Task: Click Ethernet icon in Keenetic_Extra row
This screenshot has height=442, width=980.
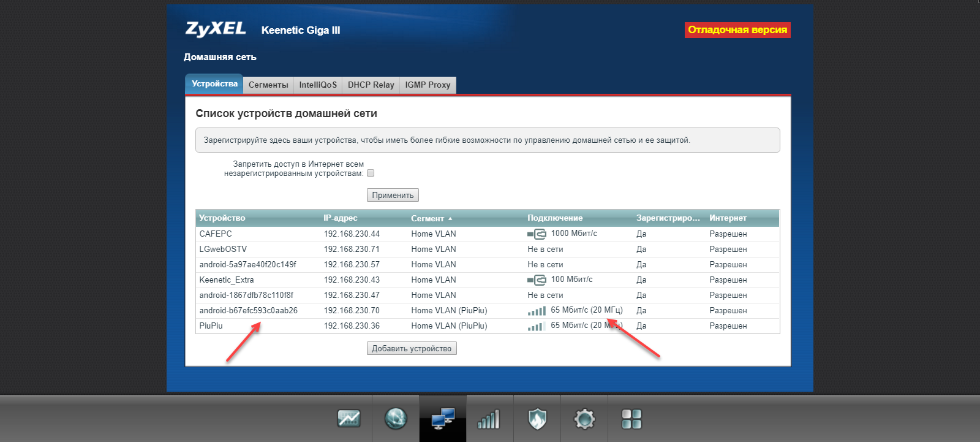Action: pyautogui.click(x=537, y=280)
